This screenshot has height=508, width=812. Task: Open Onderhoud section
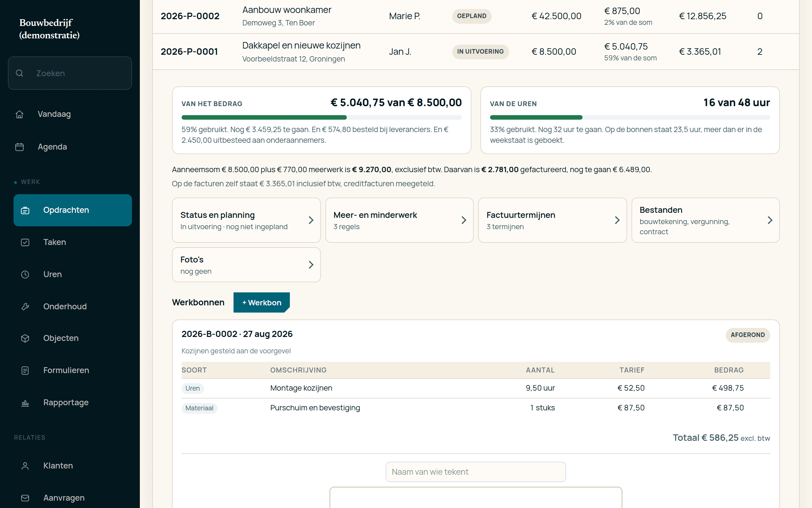72,306
